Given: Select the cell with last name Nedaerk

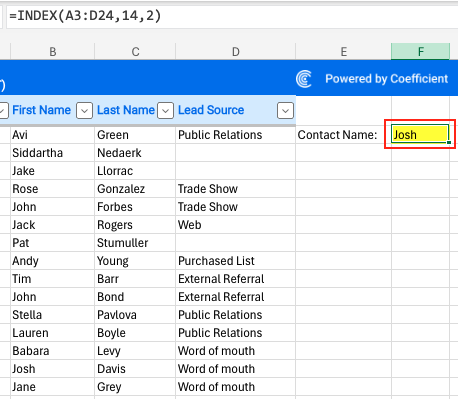Looking at the screenshot, I should tap(135, 153).
